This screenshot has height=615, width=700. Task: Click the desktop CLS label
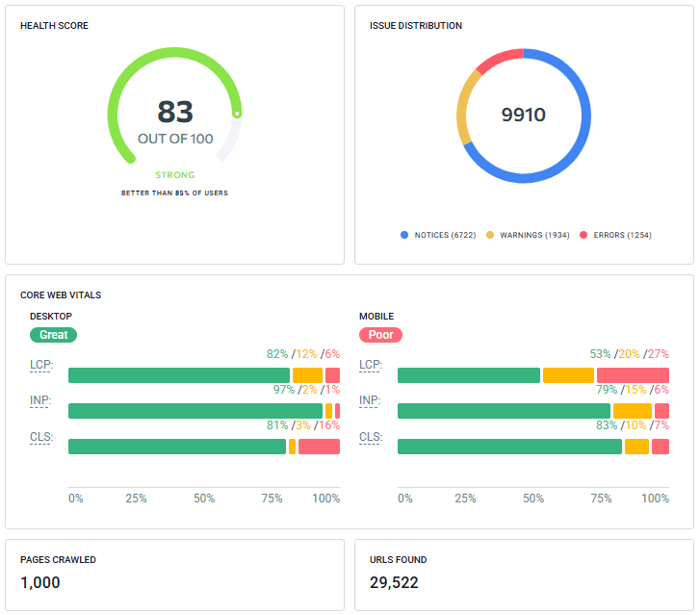click(41, 437)
